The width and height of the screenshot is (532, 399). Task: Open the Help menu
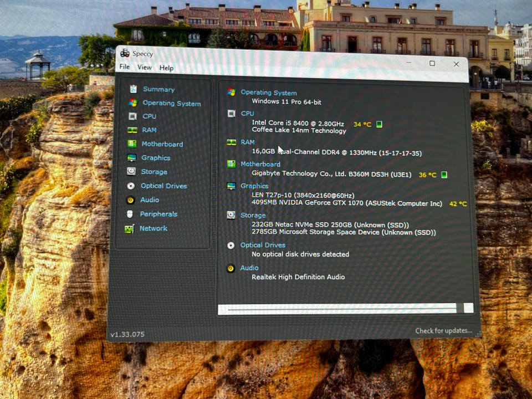[x=167, y=68]
